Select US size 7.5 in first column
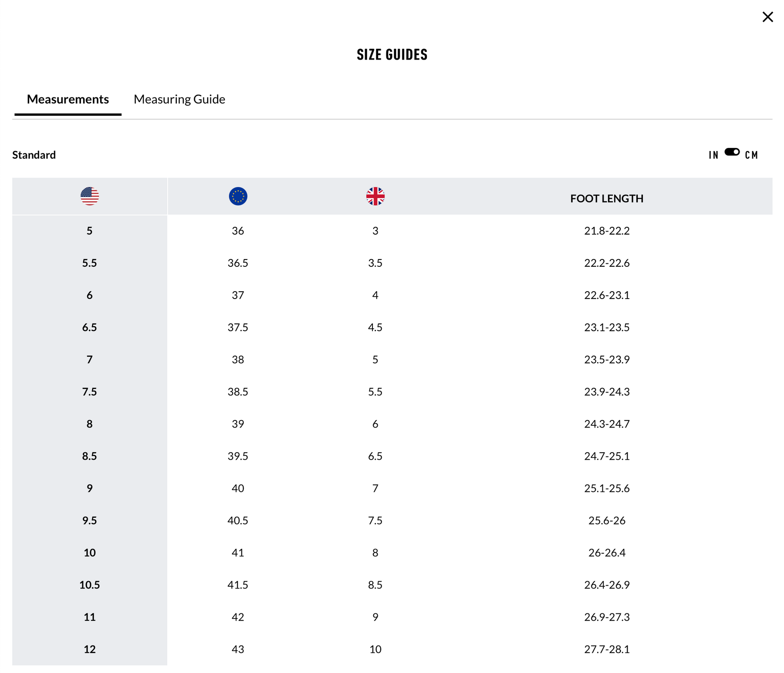 90,392
